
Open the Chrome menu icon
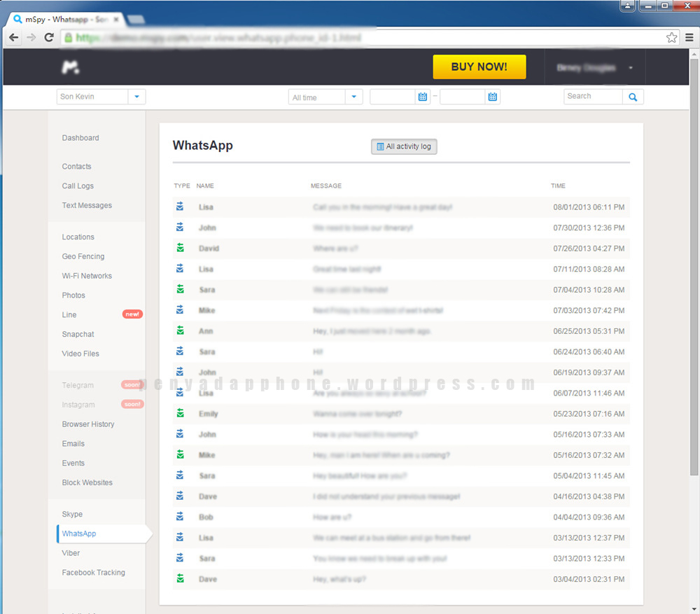click(x=689, y=37)
